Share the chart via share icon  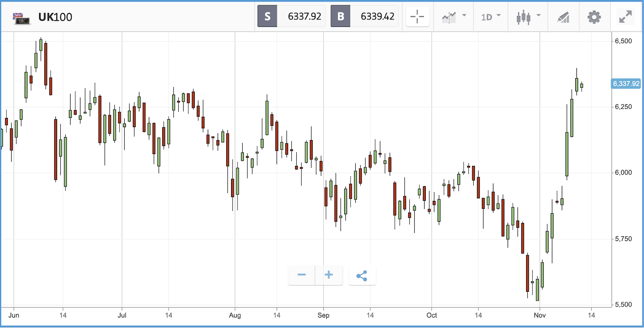[362, 276]
